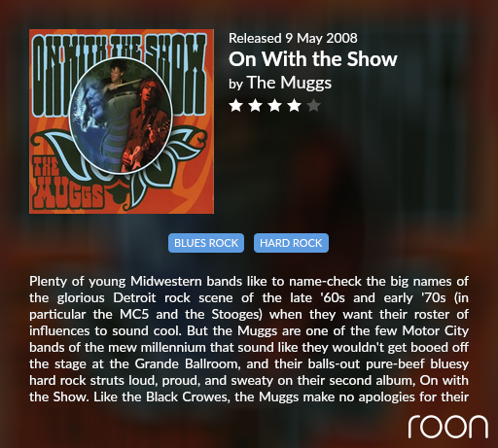Set rating with the third star
498x448 pixels.
274,106
